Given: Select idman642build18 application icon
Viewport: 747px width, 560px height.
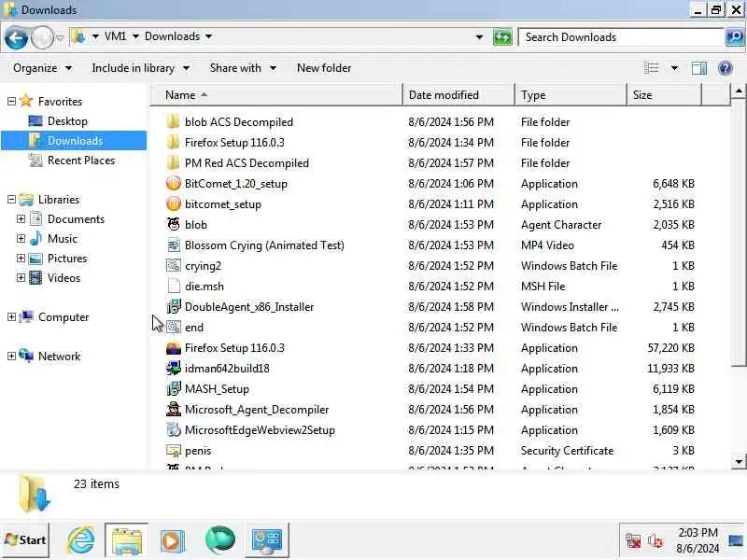Looking at the screenshot, I should (x=174, y=368).
